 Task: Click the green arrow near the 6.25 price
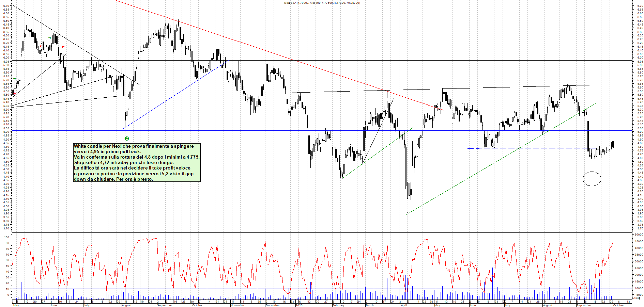point(50,38)
